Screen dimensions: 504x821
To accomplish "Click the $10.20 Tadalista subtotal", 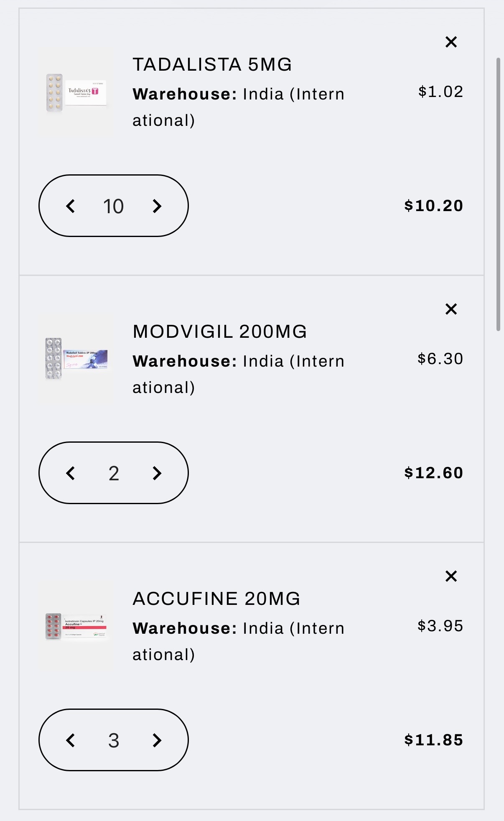I will coord(433,206).
